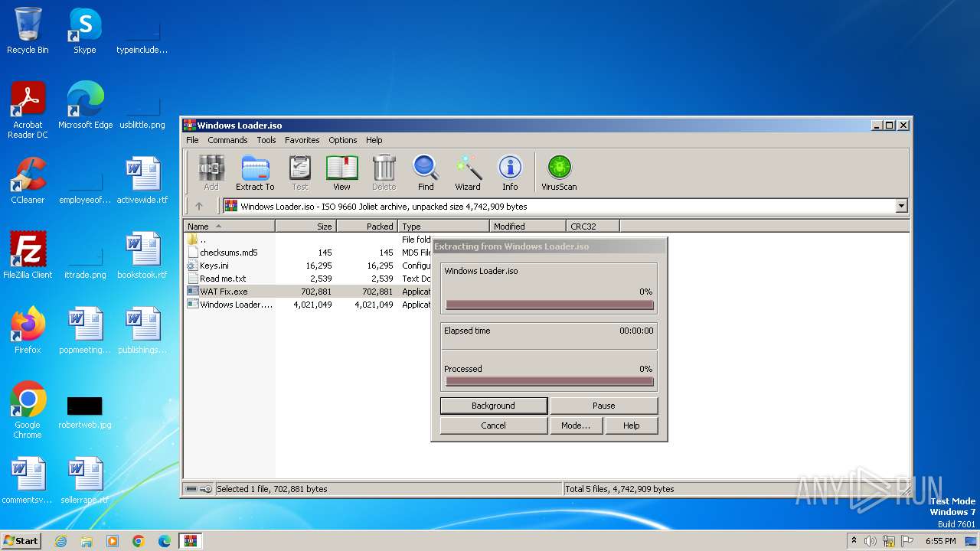980x551 pixels.
Task: Open FileZilla Client desktop shortcut
Action: (28, 256)
